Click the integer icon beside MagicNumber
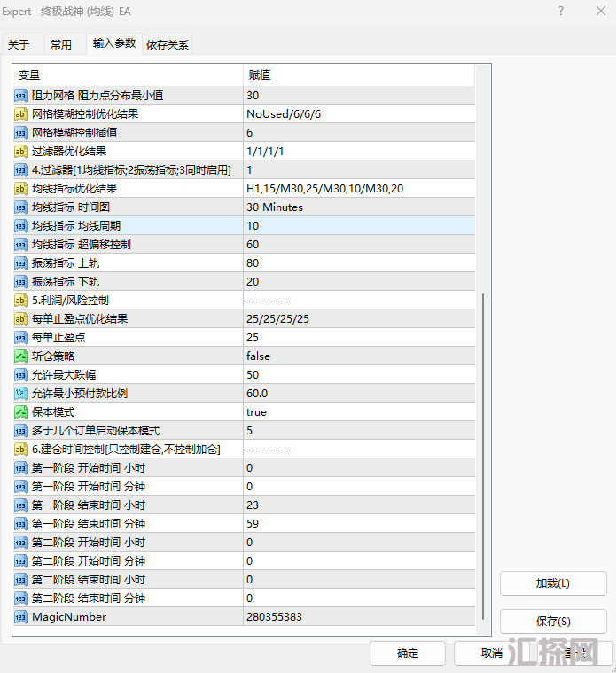Image resolution: width=616 pixels, height=673 pixels. [21, 617]
